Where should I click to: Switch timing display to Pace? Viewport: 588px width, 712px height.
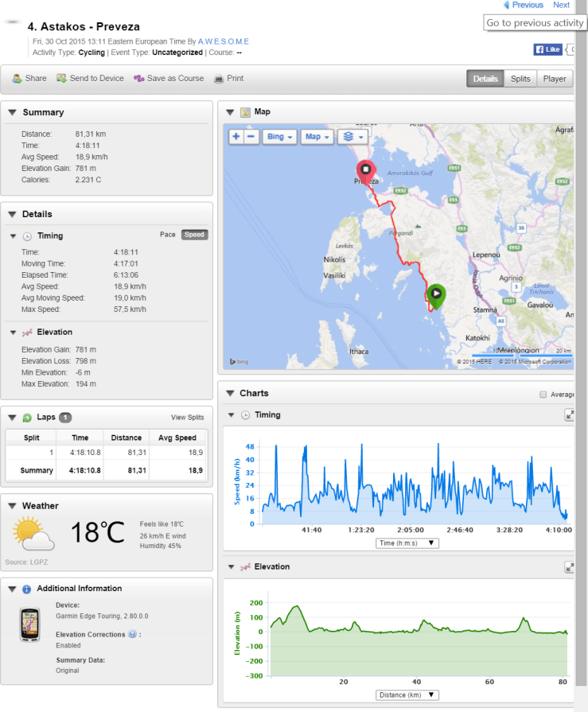click(167, 235)
